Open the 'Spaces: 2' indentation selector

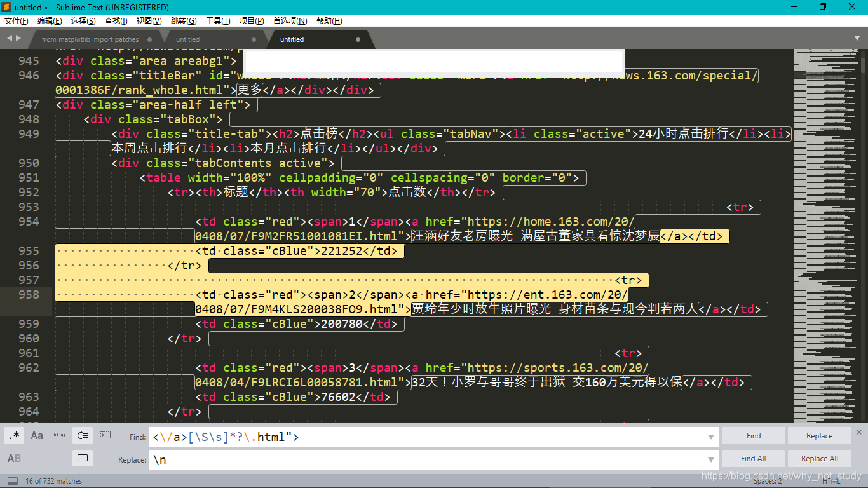(x=768, y=481)
